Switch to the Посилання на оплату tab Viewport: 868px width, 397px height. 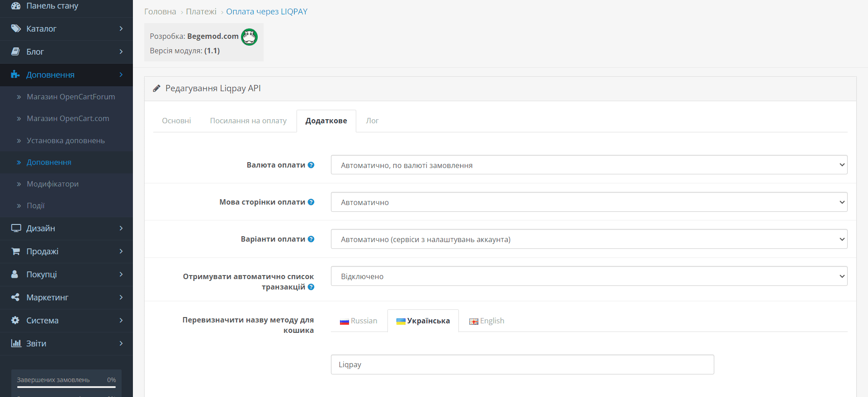pos(248,121)
